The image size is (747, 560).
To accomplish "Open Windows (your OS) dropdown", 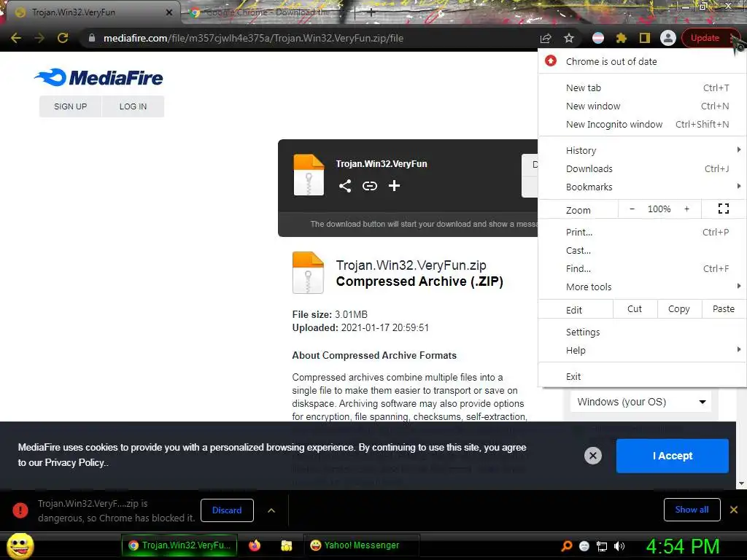I will [640, 402].
